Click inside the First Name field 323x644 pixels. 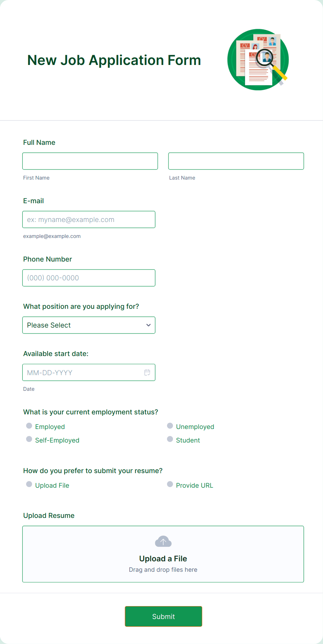(x=90, y=161)
